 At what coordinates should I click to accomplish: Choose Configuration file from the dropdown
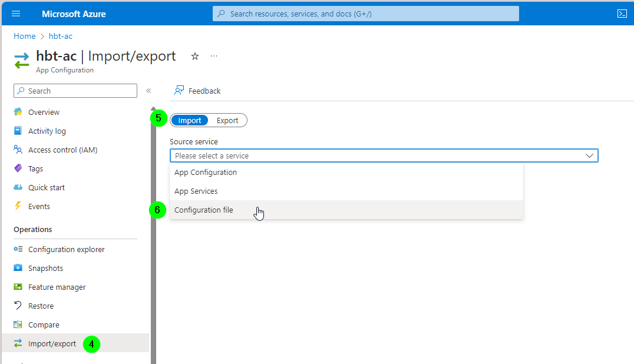(x=346, y=210)
